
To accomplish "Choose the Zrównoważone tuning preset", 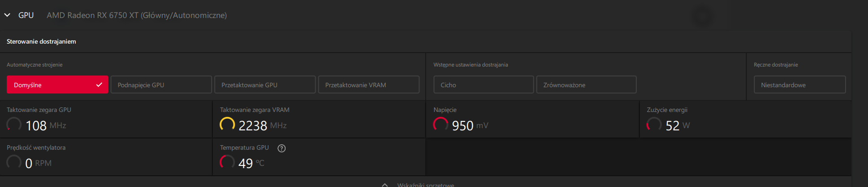I will pyautogui.click(x=586, y=85).
